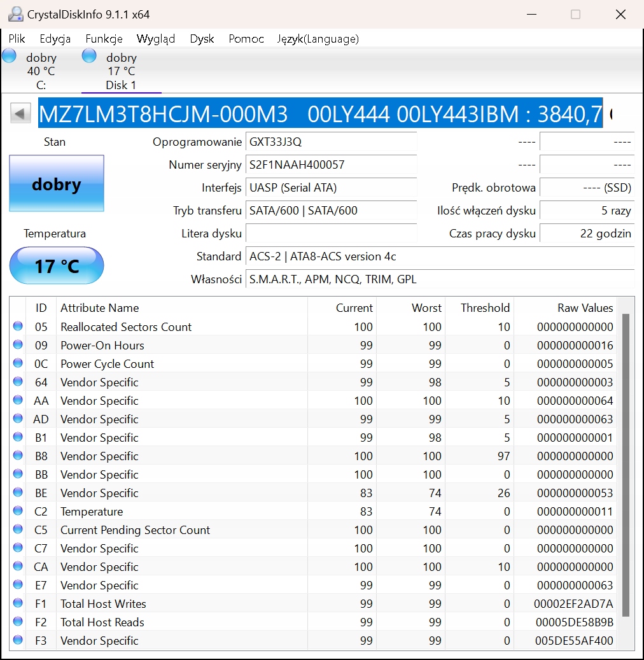
Task: Click the SMART list vertical scrollbar
Action: click(x=626, y=465)
